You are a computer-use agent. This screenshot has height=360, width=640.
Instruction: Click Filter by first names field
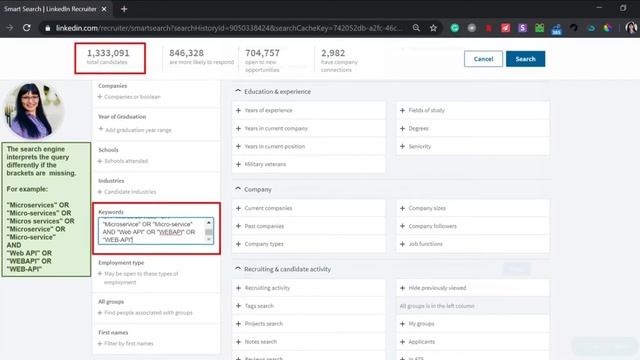point(126,343)
